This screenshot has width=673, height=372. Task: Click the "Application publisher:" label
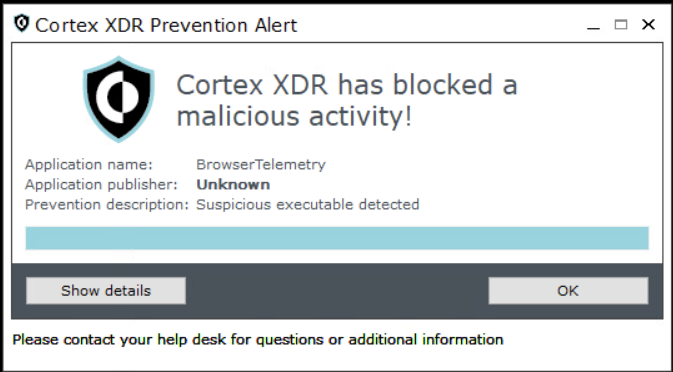tap(101, 185)
